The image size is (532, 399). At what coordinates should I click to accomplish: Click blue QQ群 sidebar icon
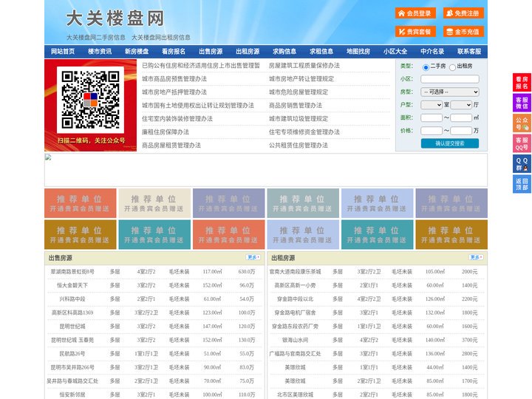(x=522, y=164)
